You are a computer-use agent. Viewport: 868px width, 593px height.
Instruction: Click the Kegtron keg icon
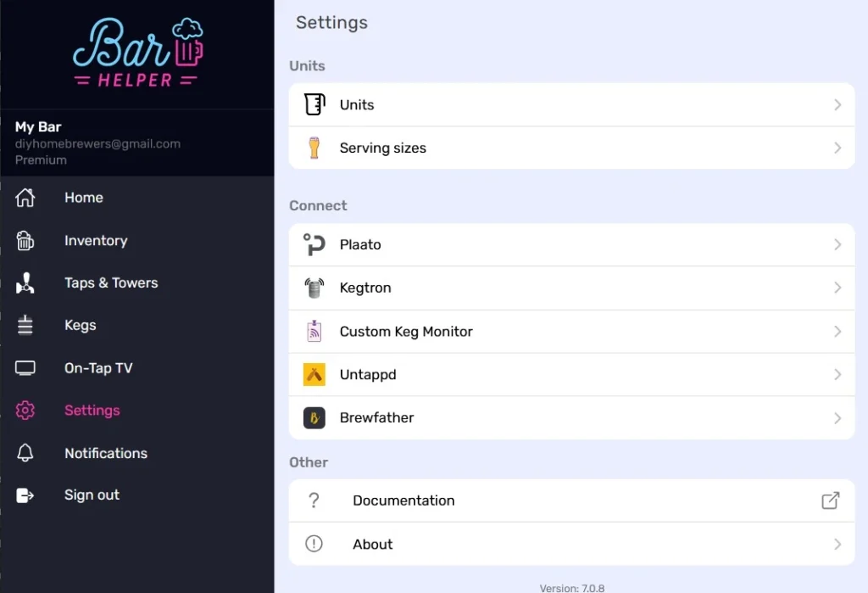(x=314, y=288)
